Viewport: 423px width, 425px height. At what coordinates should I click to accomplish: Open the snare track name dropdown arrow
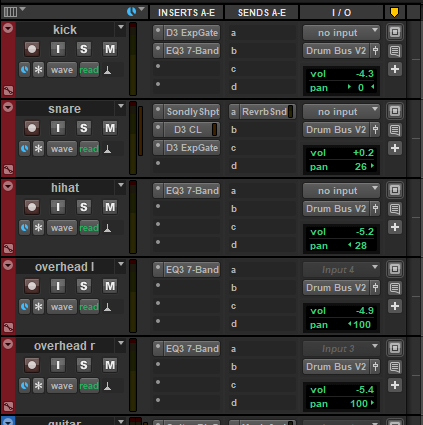[x=121, y=106]
